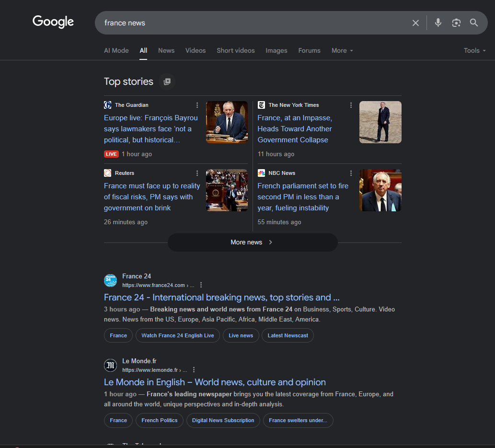Submit search with the magnifier icon
Image resolution: width=495 pixels, height=448 pixels.
(x=473, y=23)
